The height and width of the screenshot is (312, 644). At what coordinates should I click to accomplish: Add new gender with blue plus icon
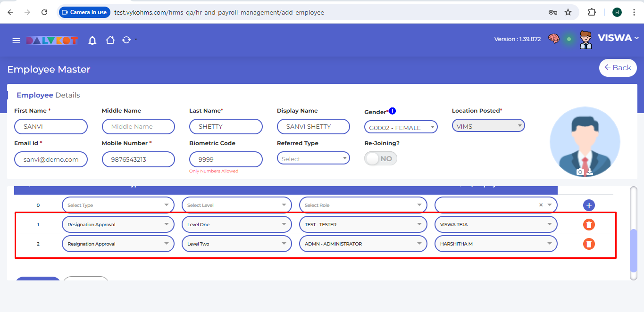point(393,111)
